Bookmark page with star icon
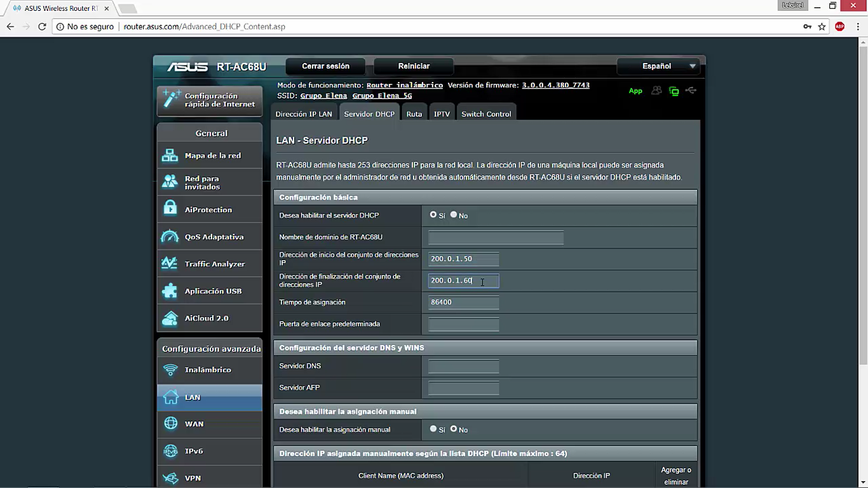The image size is (868, 488). (822, 27)
